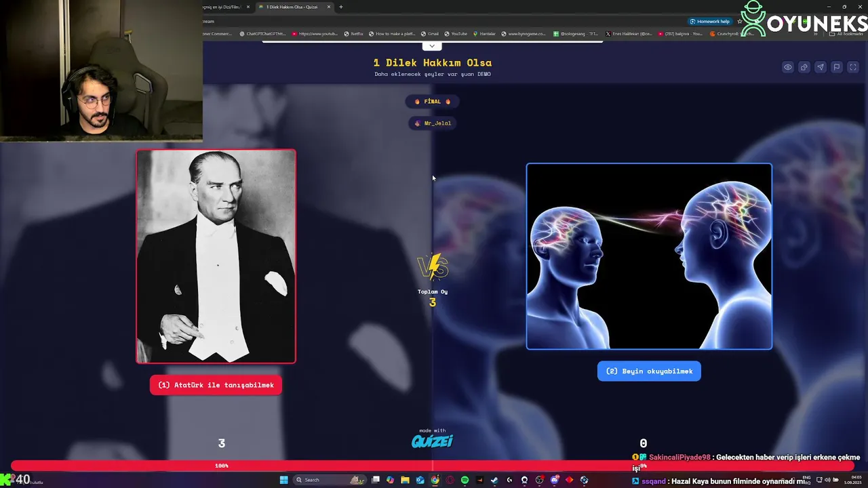Open OBS Studio from the taskbar

pos(539,480)
